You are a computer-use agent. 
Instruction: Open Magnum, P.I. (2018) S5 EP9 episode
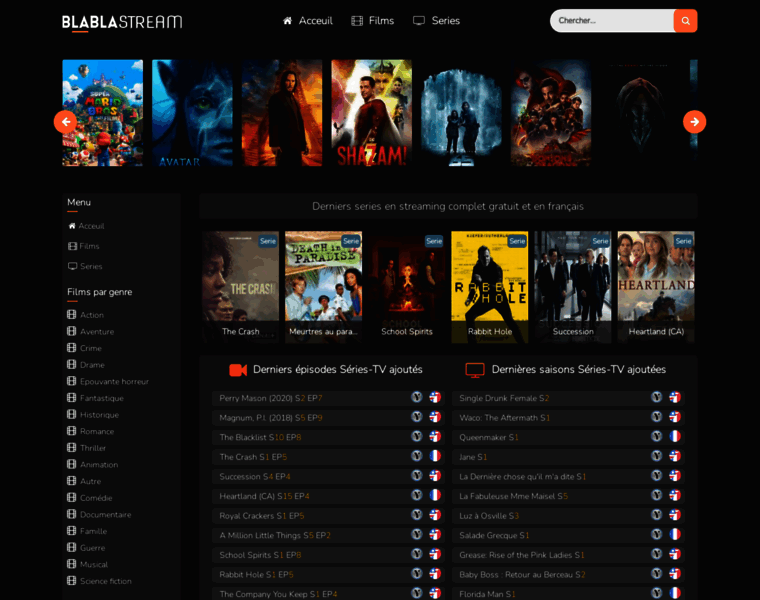[x=271, y=417]
